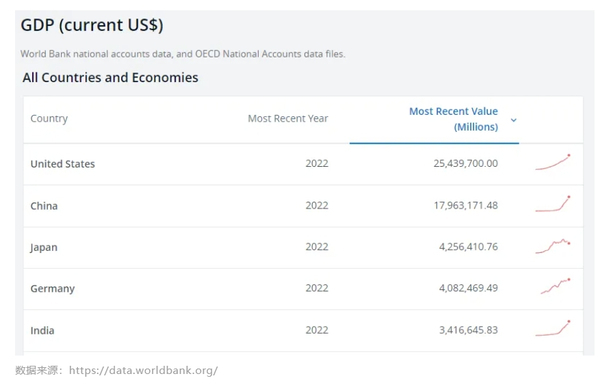Select the value 4,082,469.49

pos(468,288)
